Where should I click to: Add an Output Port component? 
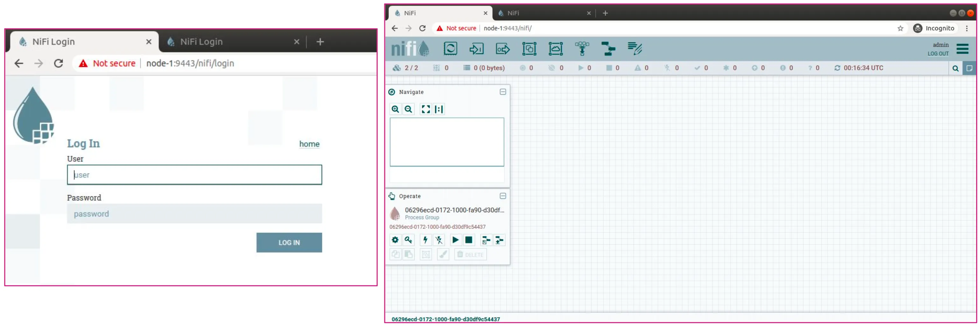tap(502, 49)
